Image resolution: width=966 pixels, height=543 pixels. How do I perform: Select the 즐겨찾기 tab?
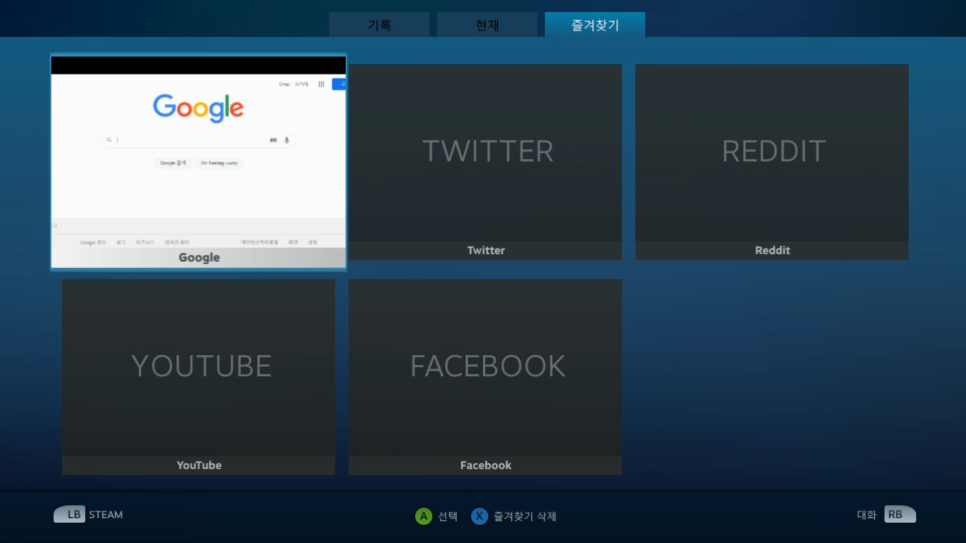595,25
